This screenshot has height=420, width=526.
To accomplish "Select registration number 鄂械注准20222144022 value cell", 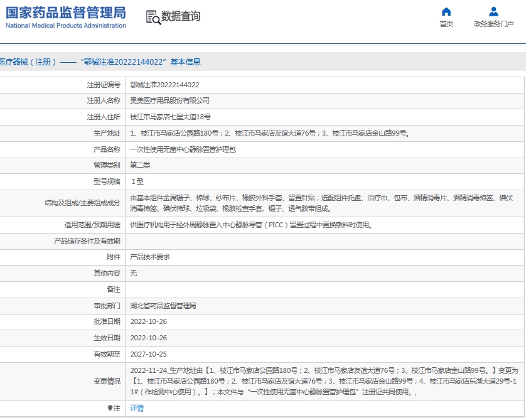I will pos(164,85).
